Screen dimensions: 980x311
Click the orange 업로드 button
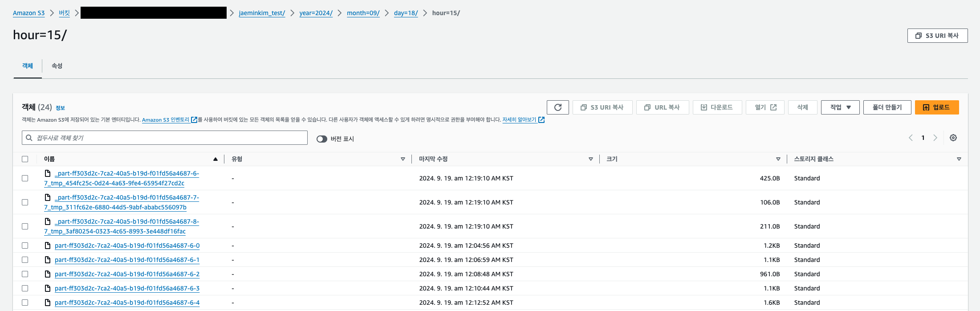[x=937, y=107]
